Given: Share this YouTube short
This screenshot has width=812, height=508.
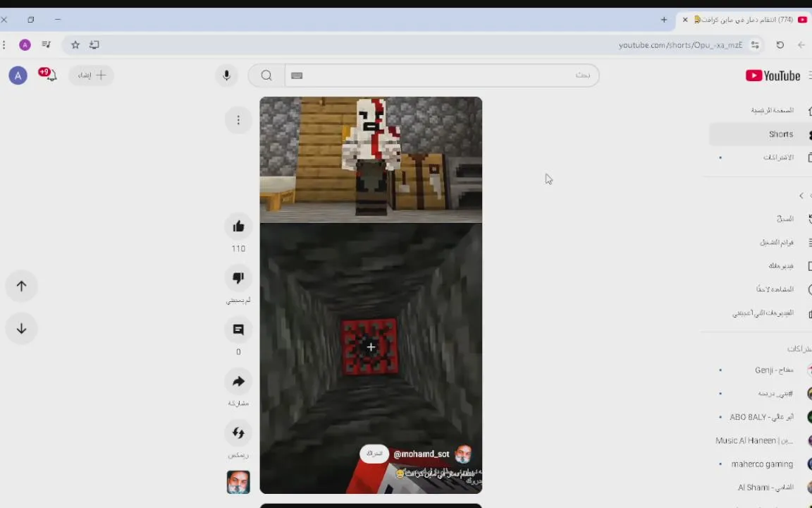Looking at the screenshot, I should (238, 382).
